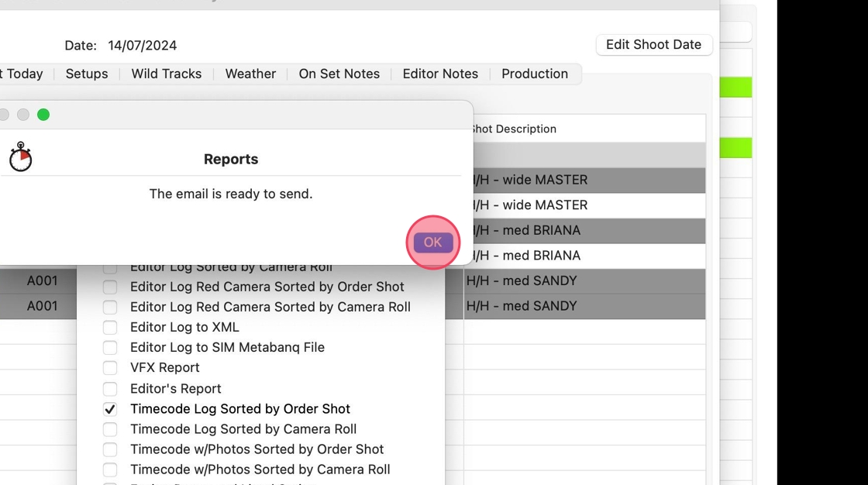The image size is (868, 485).
Task: Enable Editor Log to XML export
Action: [110, 328]
